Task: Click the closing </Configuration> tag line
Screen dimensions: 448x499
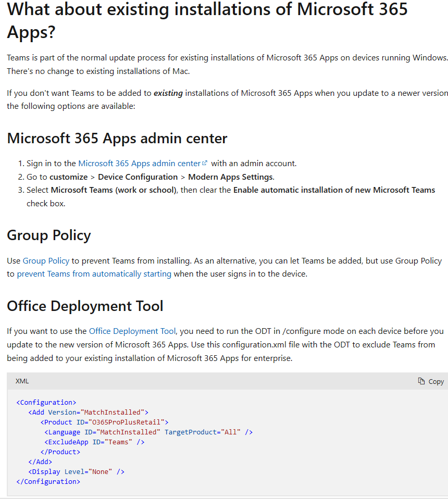Action: (48, 481)
